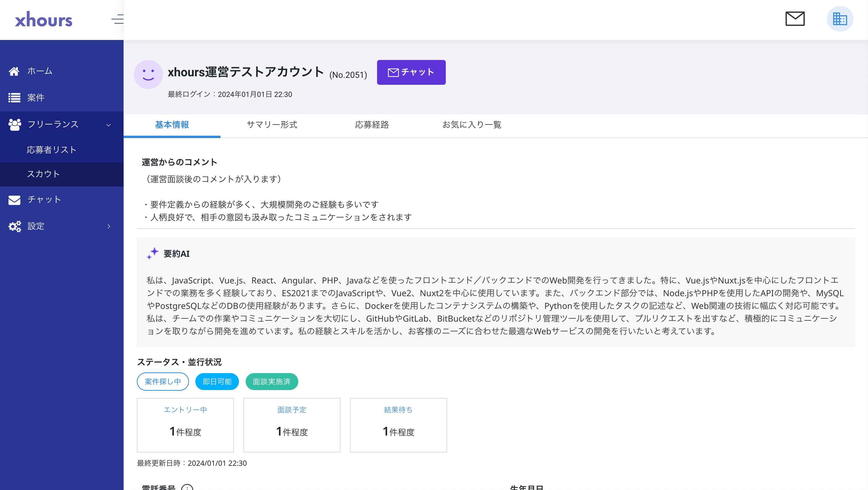Click the xhours logo

click(x=44, y=20)
